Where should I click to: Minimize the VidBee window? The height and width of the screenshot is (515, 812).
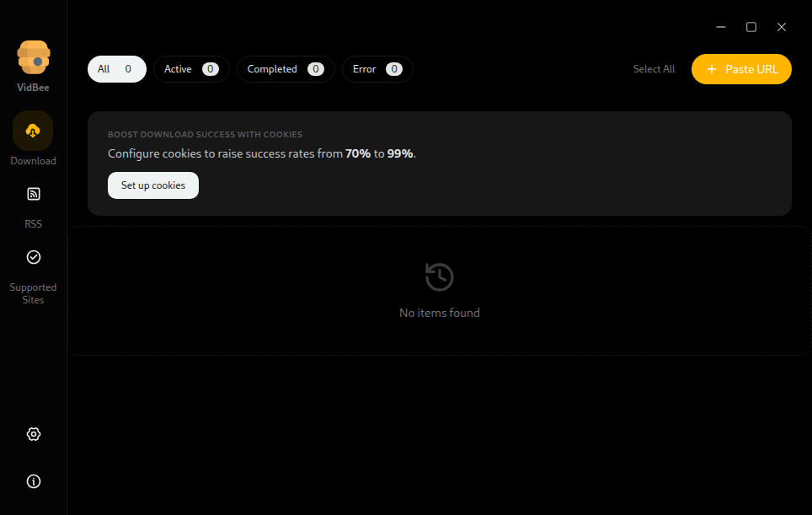(x=721, y=27)
